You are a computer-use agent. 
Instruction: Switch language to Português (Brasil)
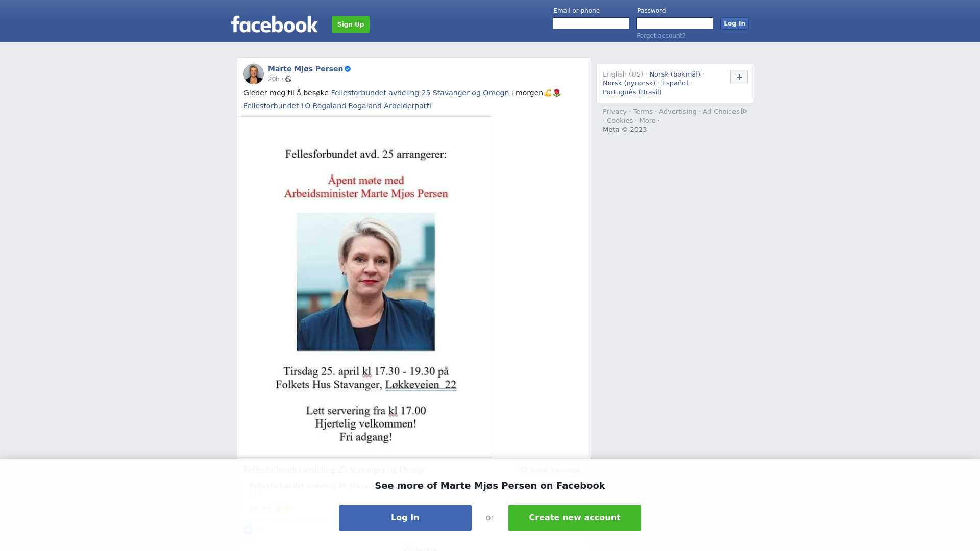tap(632, 92)
